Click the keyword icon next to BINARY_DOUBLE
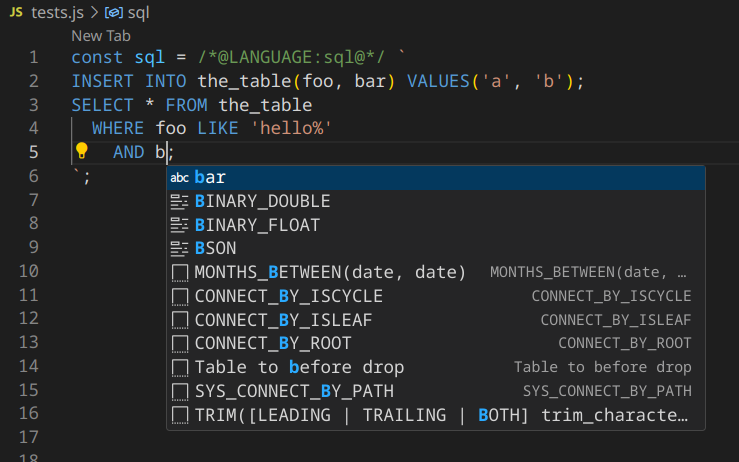 pyautogui.click(x=180, y=201)
